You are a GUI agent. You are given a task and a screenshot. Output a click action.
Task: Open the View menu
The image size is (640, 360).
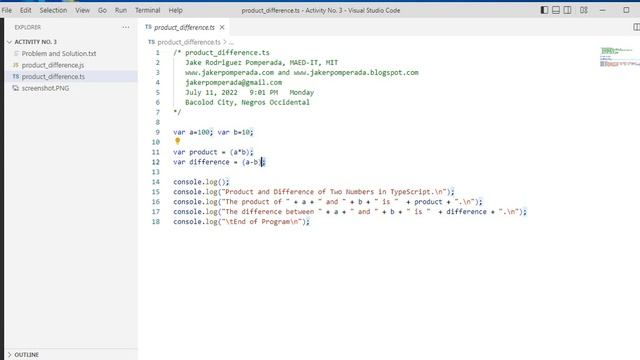pos(82,10)
